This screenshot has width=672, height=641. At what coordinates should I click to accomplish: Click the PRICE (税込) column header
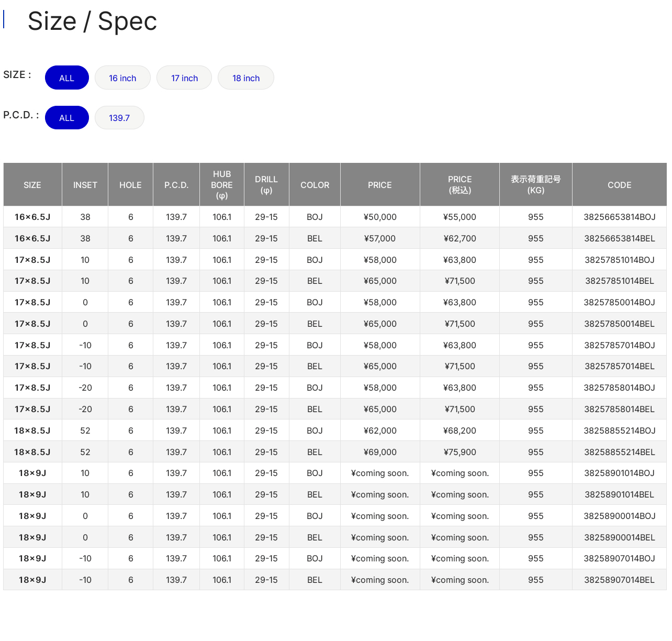coord(460,185)
